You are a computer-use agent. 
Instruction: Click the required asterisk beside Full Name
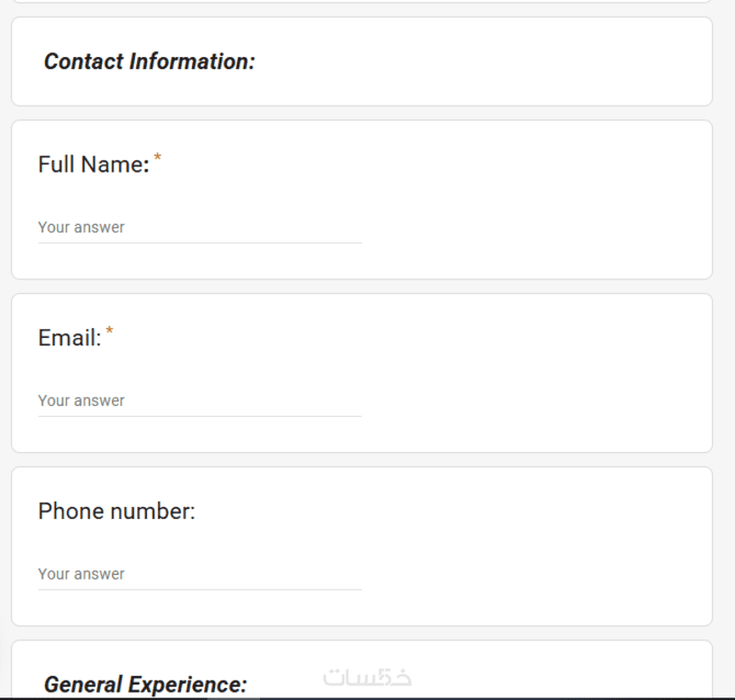[x=157, y=158]
